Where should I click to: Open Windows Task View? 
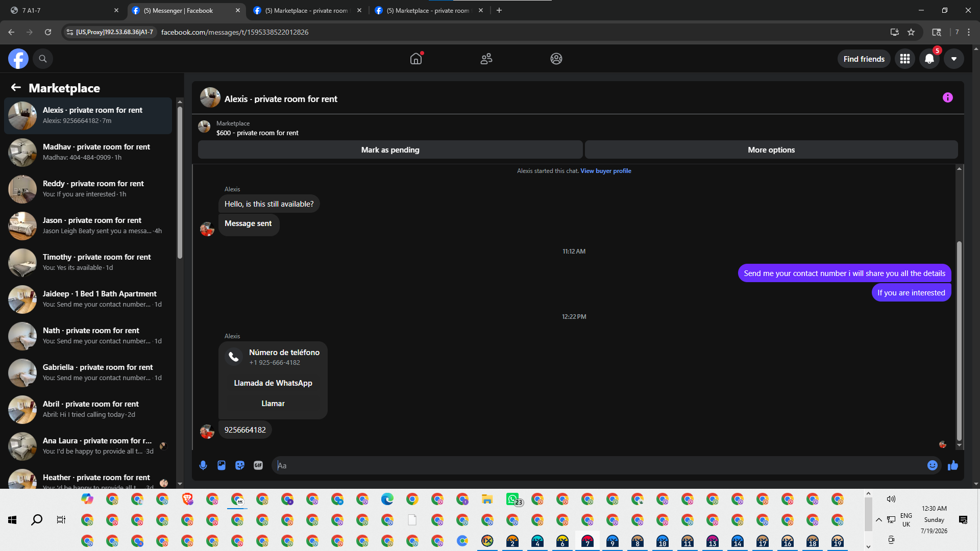61,520
